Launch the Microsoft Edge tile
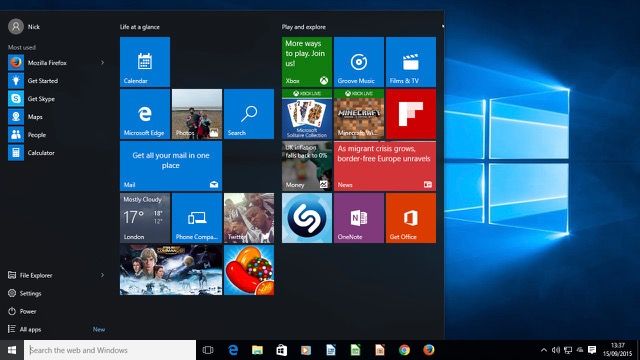The height and width of the screenshot is (360, 640). 145,114
